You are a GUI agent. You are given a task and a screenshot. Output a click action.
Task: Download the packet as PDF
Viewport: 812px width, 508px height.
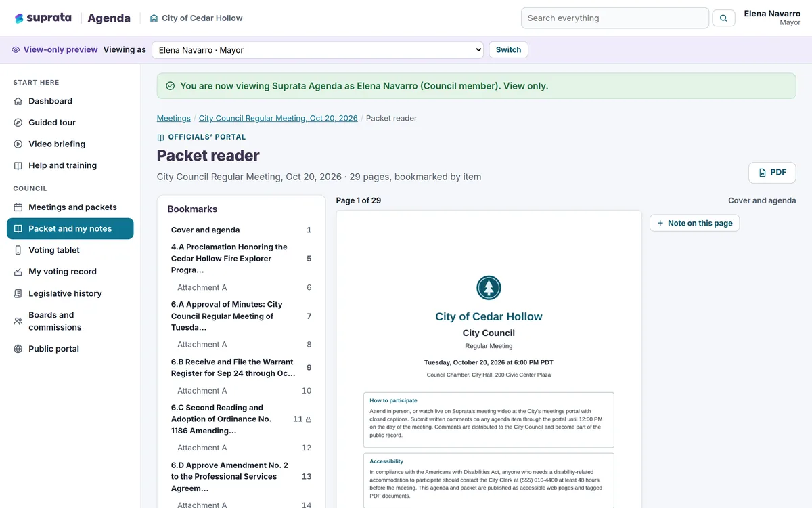pos(772,173)
